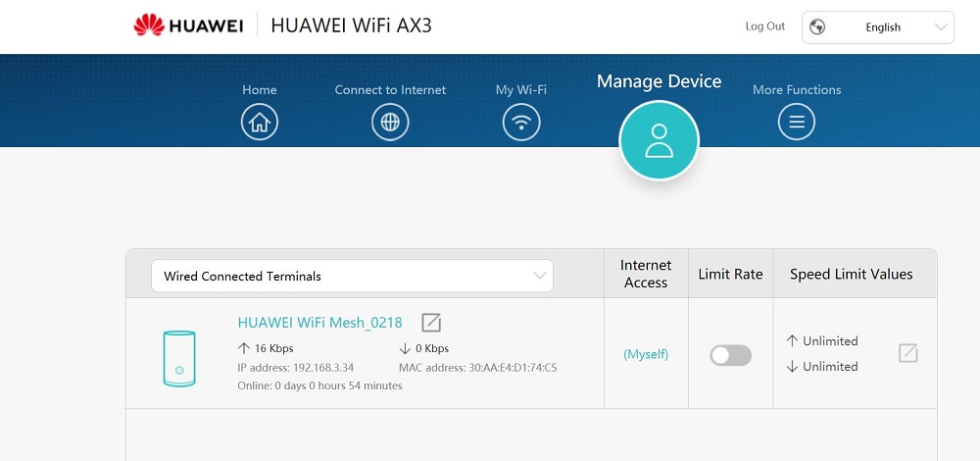Click Online: 0 days 0 hours 54 minutes

point(320,385)
